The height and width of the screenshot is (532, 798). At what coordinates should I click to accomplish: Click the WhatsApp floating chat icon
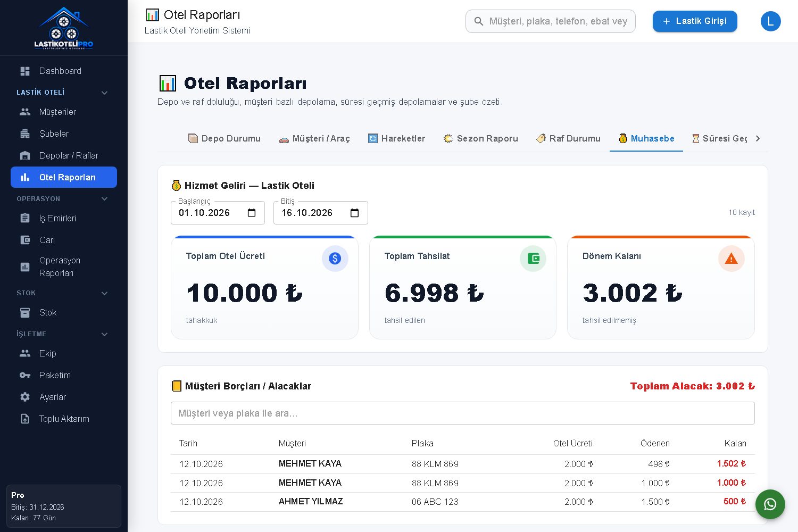(770, 504)
